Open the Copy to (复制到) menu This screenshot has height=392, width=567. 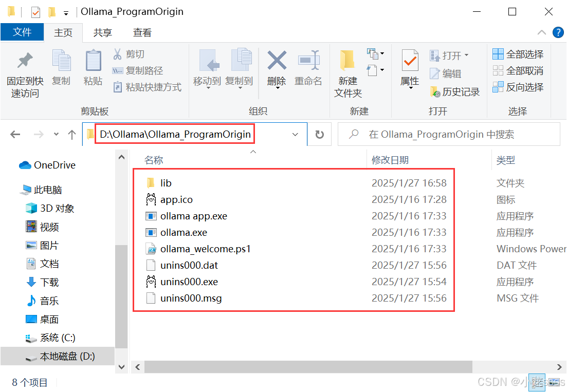click(x=239, y=69)
